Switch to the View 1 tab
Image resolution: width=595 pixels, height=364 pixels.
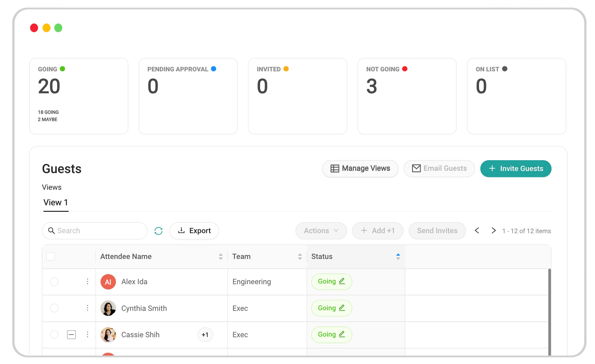coord(56,202)
